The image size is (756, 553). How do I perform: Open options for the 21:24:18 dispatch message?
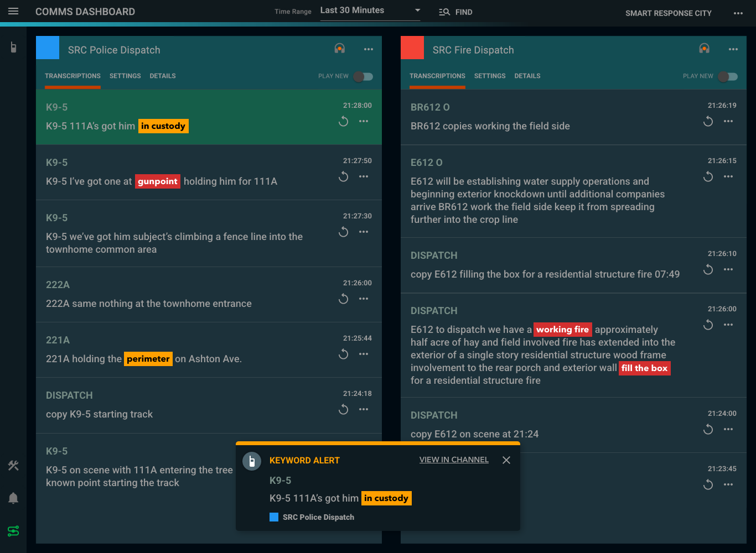(x=364, y=409)
